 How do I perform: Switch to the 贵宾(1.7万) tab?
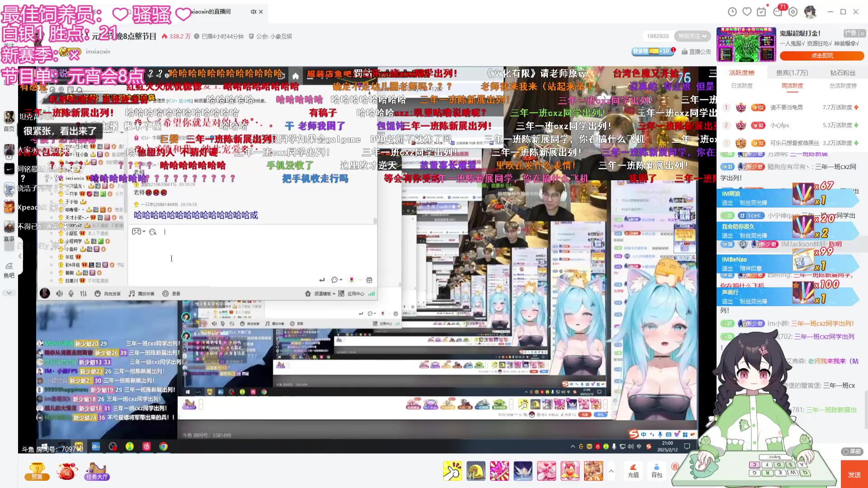792,73
